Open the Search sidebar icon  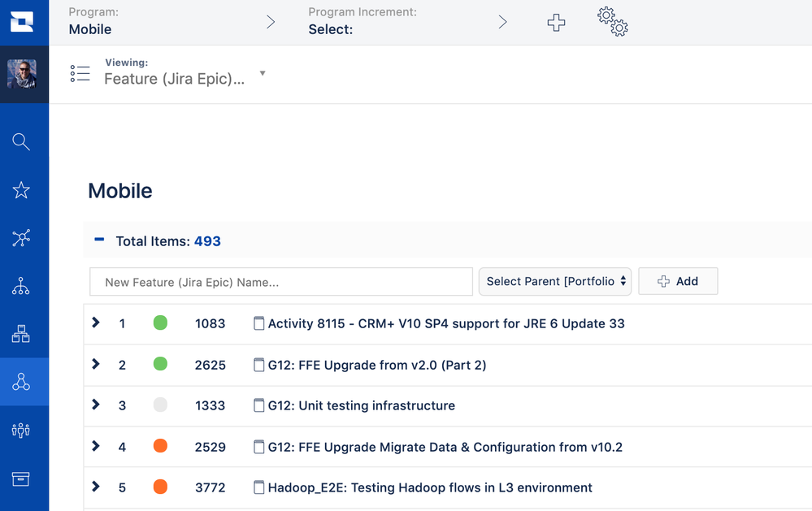[x=24, y=141]
